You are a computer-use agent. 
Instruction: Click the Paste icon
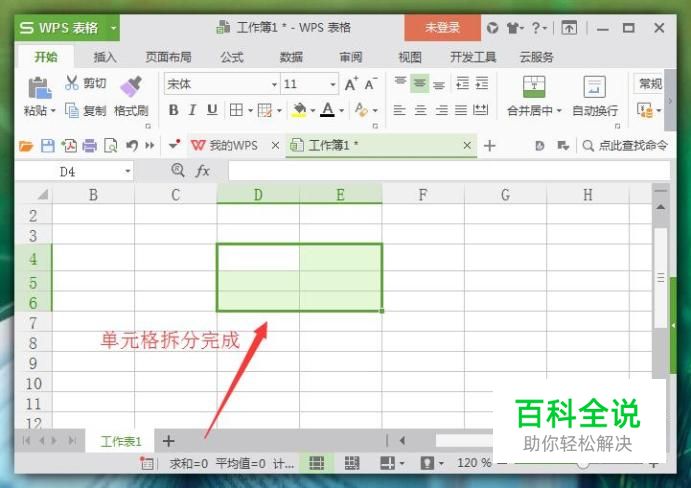pyautogui.click(x=39, y=87)
